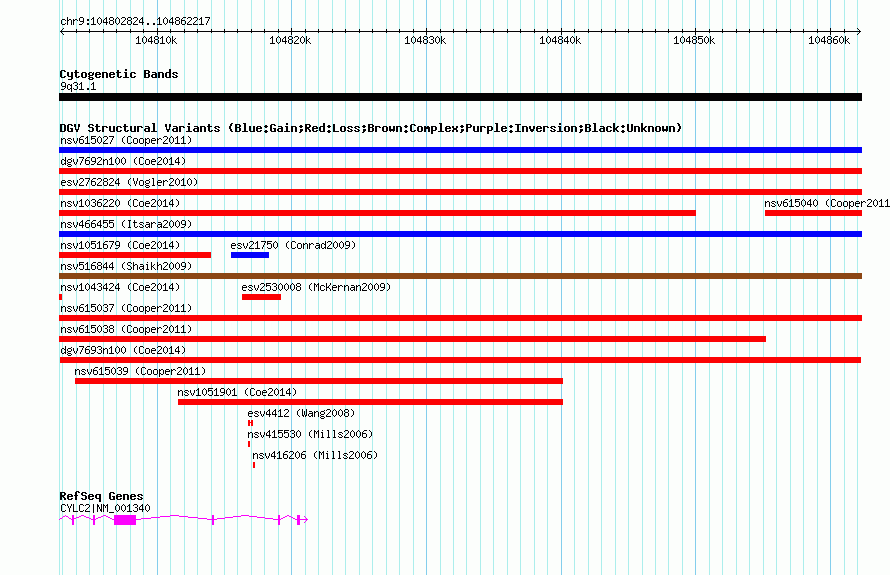The image size is (890, 575).
Task: Select the blue nsv615027 gain bar
Action: pos(460,150)
